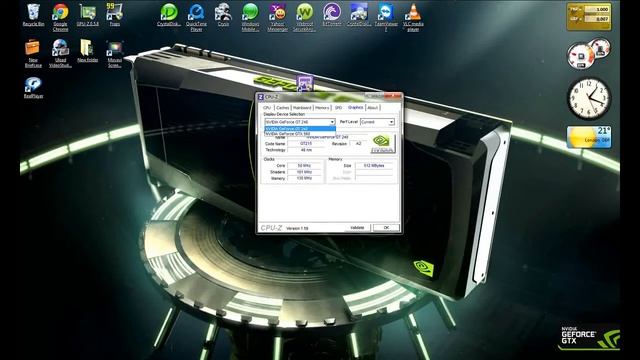Launch the Fraps desktop shortcut
The width and height of the screenshot is (640, 360).
point(114,15)
